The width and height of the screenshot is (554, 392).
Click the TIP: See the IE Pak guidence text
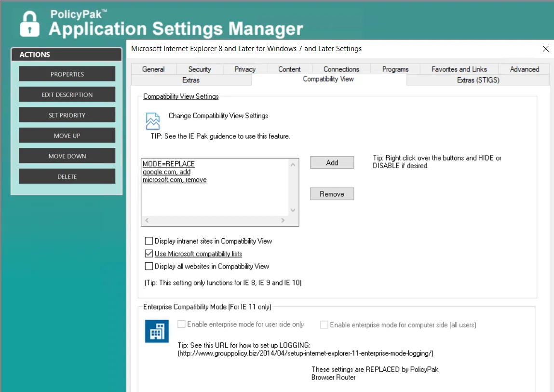coord(220,136)
